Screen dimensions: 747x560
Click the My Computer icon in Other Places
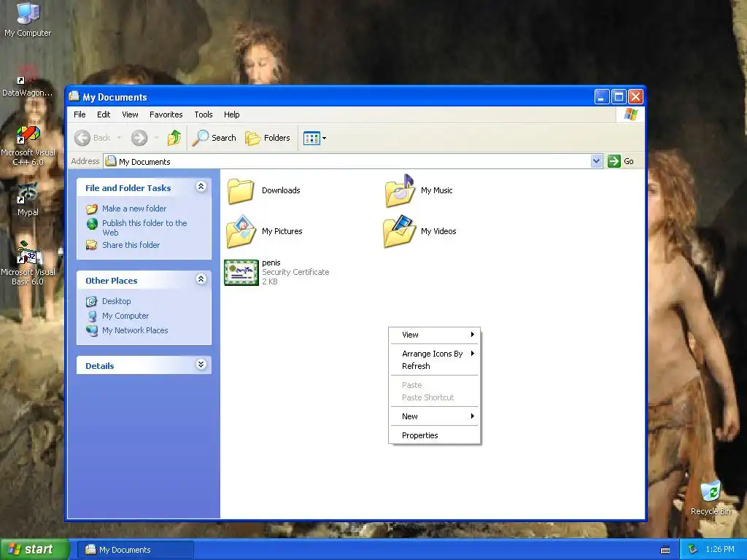click(x=92, y=316)
